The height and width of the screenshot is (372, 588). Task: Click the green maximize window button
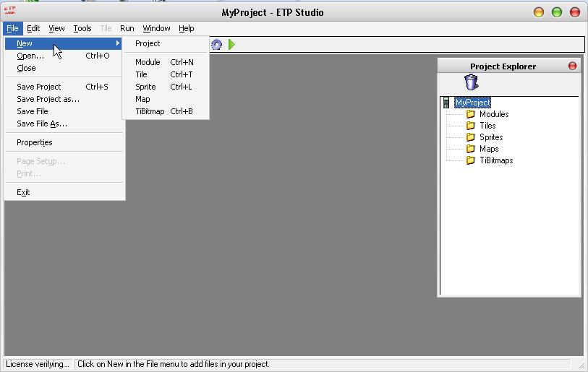pyautogui.click(x=557, y=12)
